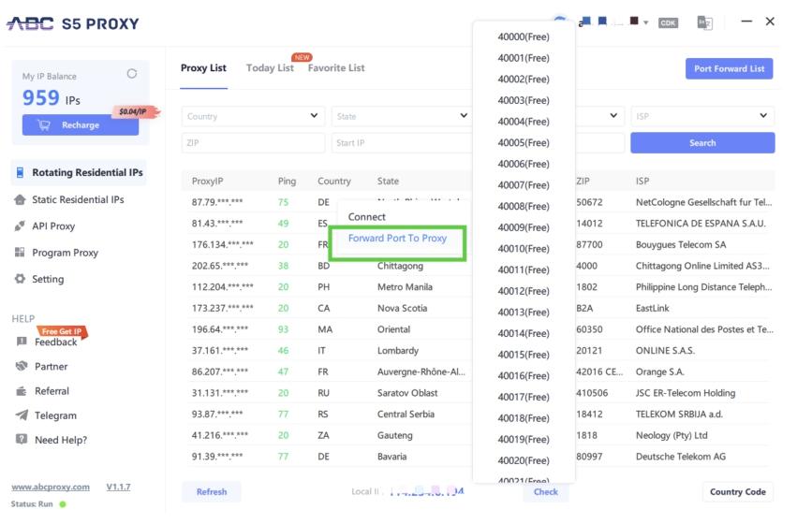The height and width of the screenshot is (524, 812).
Task: Click ISP cell TELEKOM SRBIJA a.d.
Action: pyautogui.click(x=679, y=415)
